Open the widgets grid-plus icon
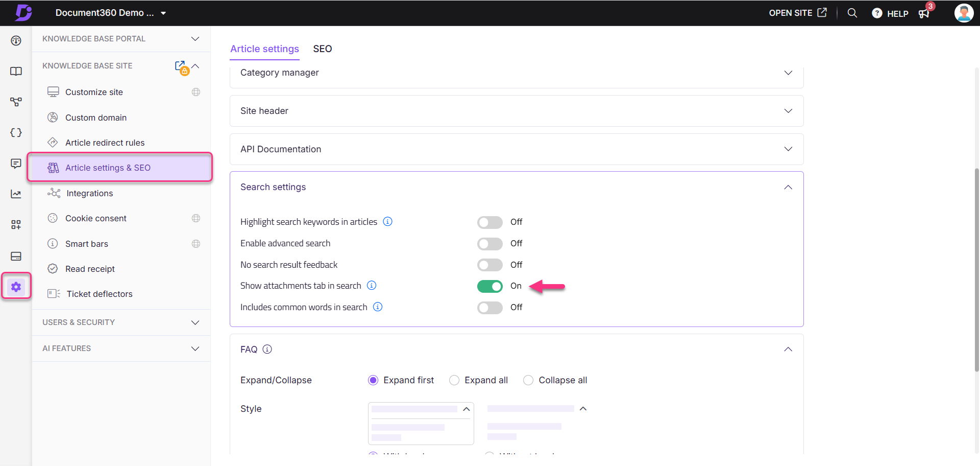980x466 pixels. point(16,225)
